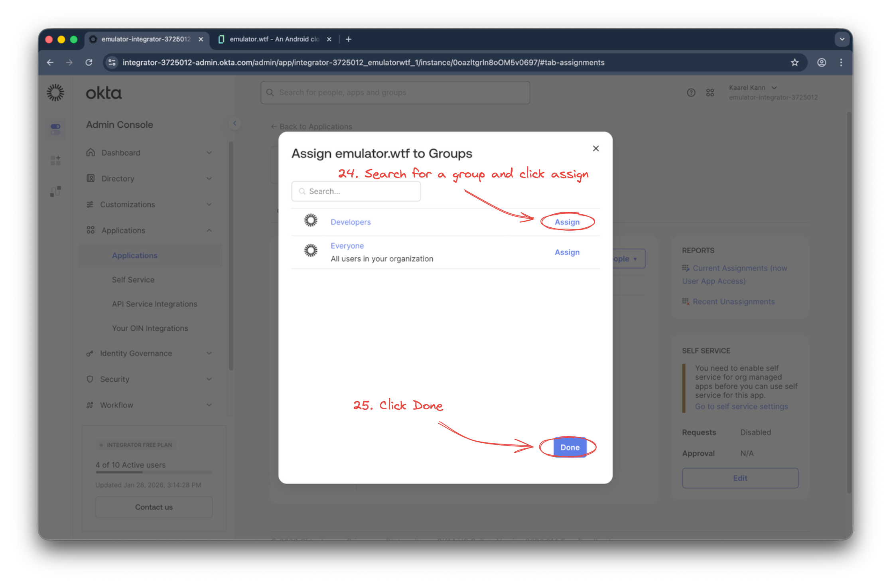Open the Developers group link
The width and height of the screenshot is (891, 588).
click(350, 222)
